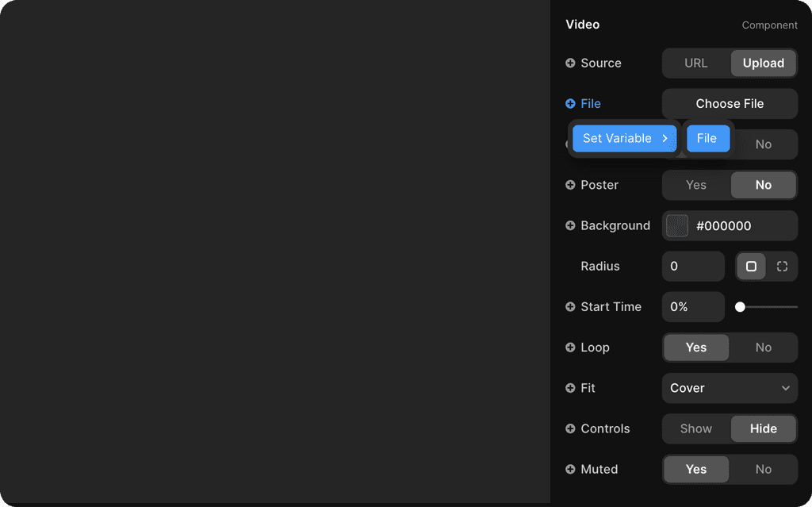
Task: Turn Loop off by selecting No
Action: (x=763, y=348)
